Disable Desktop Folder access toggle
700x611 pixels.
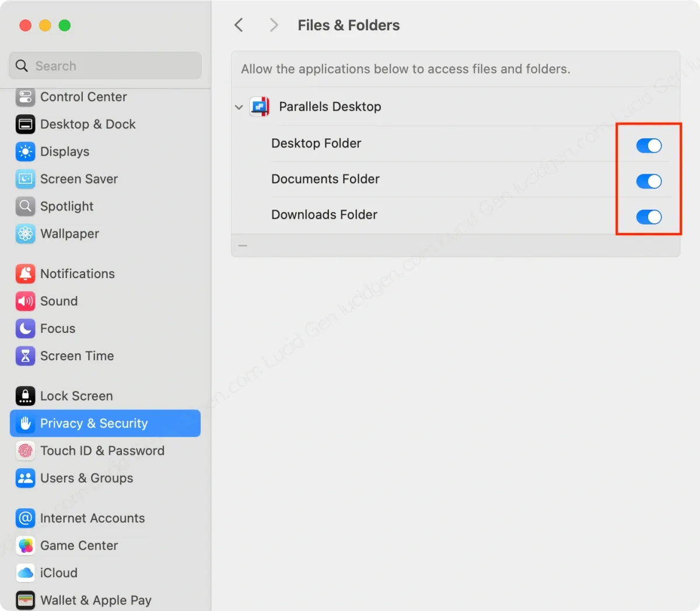click(649, 146)
